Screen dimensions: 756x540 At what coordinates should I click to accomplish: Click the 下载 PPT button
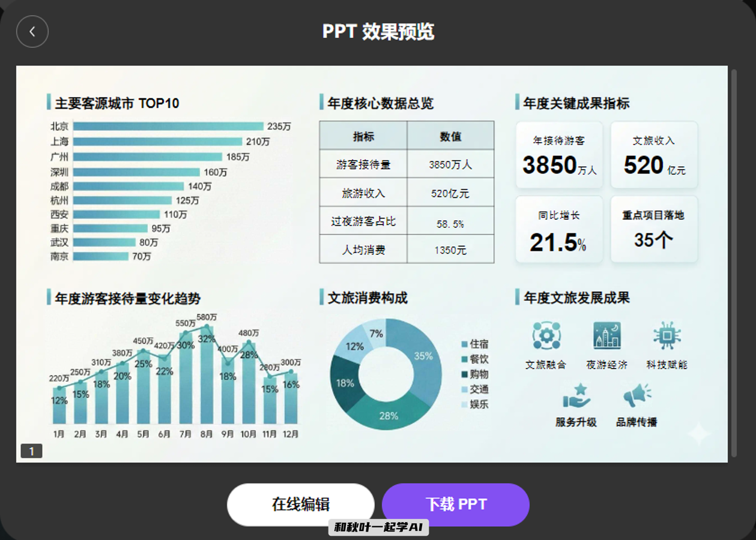click(456, 505)
